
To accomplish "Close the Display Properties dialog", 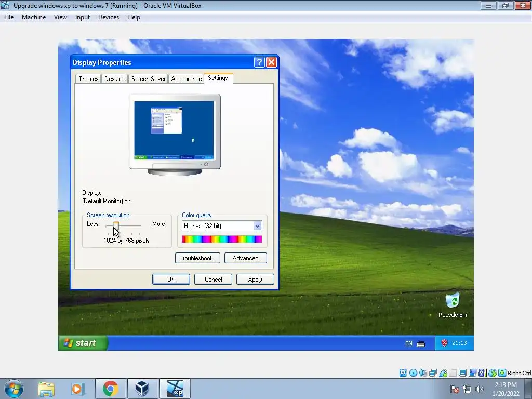I will pos(271,62).
